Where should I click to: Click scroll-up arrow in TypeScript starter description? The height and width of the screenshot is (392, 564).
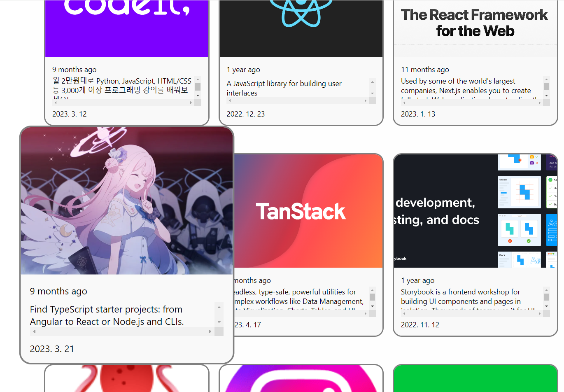[219, 307]
